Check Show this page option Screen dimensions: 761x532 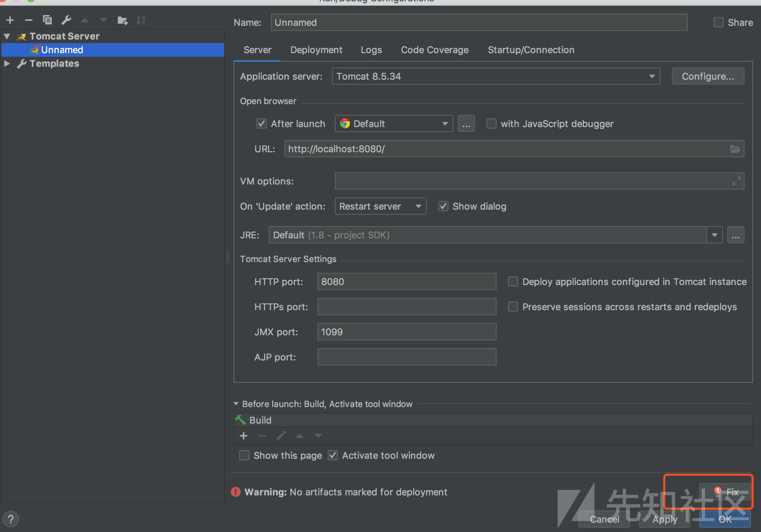tap(244, 456)
